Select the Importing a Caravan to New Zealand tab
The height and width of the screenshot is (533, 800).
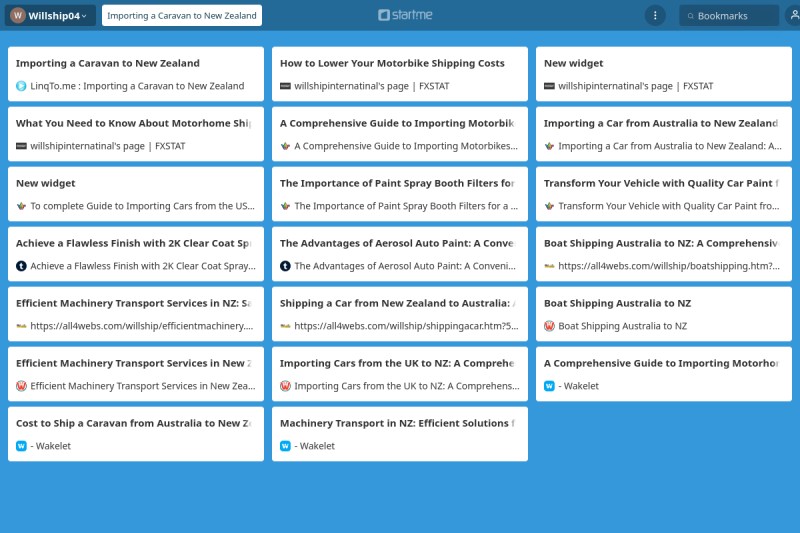(182, 15)
